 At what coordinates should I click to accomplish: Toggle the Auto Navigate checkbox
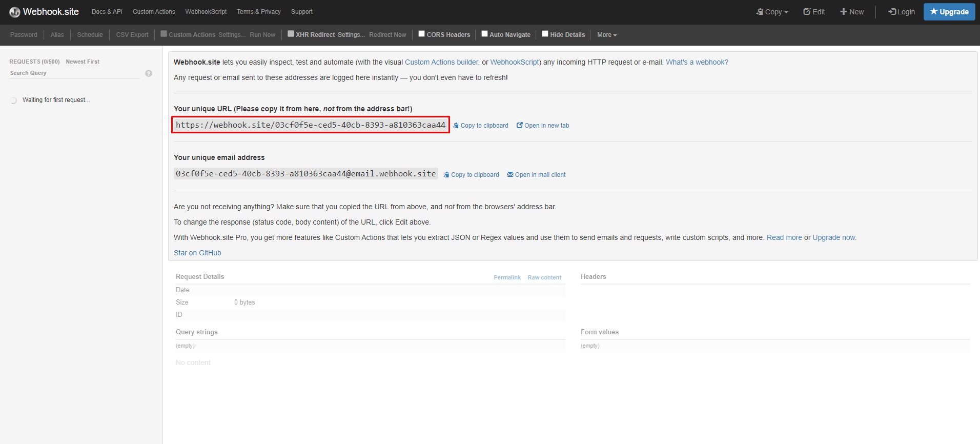point(484,34)
